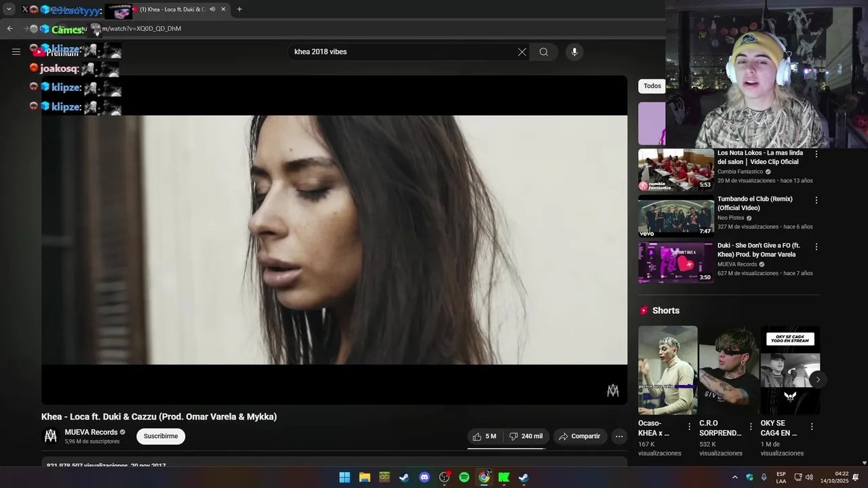
Task: Go back with the browser back arrow
Action: pyautogui.click(x=9, y=28)
